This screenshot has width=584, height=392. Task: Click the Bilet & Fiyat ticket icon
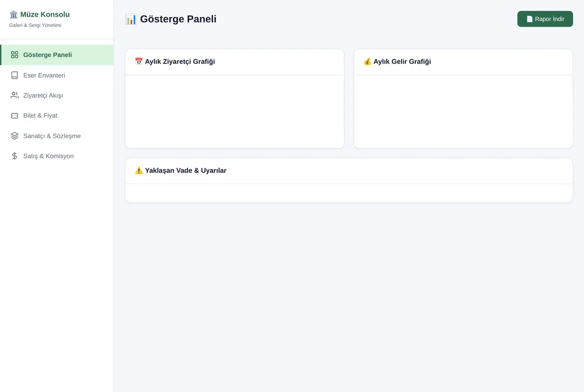[x=15, y=116]
